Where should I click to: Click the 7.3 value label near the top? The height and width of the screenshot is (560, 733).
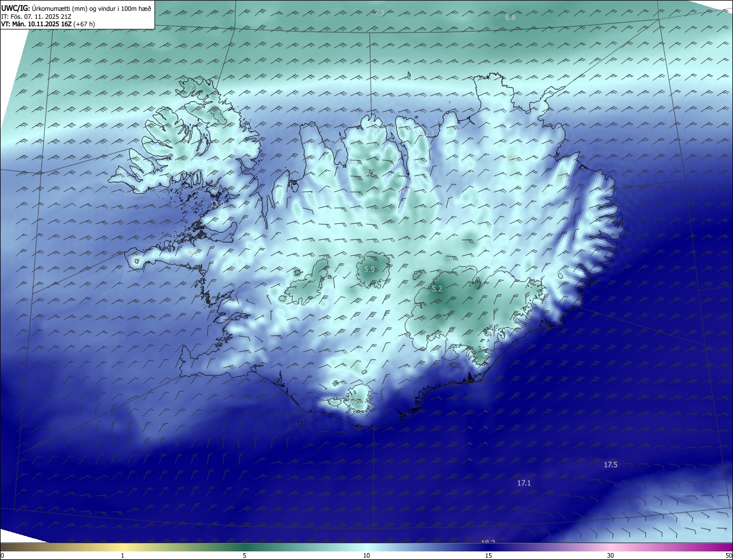pos(379,13)
